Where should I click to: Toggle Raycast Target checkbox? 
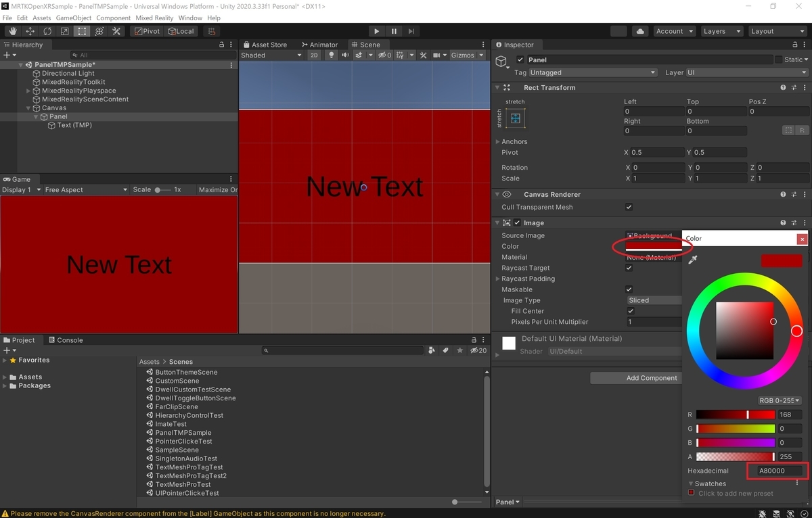(x=629, y=268)
